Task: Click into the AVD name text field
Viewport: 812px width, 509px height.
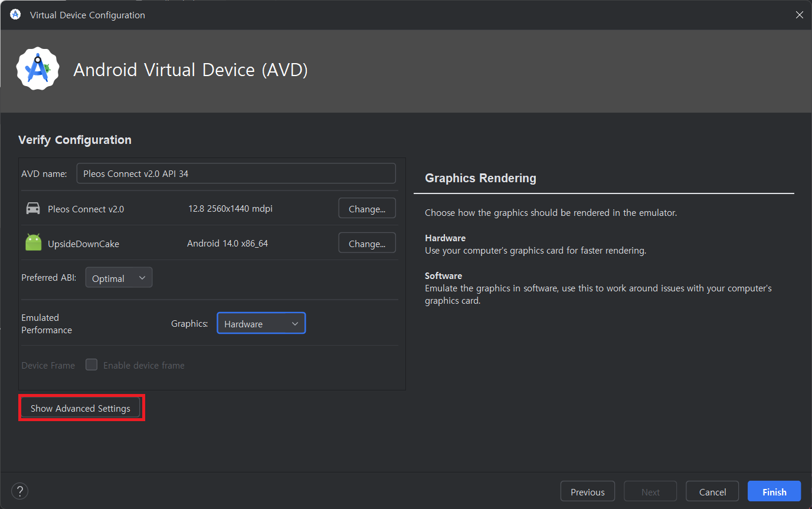Action: (x=236, y=173)
